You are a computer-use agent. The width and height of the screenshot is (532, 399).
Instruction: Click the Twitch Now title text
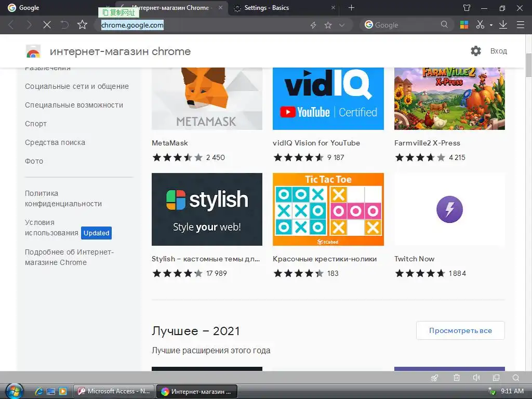click(x=414, y=259)
